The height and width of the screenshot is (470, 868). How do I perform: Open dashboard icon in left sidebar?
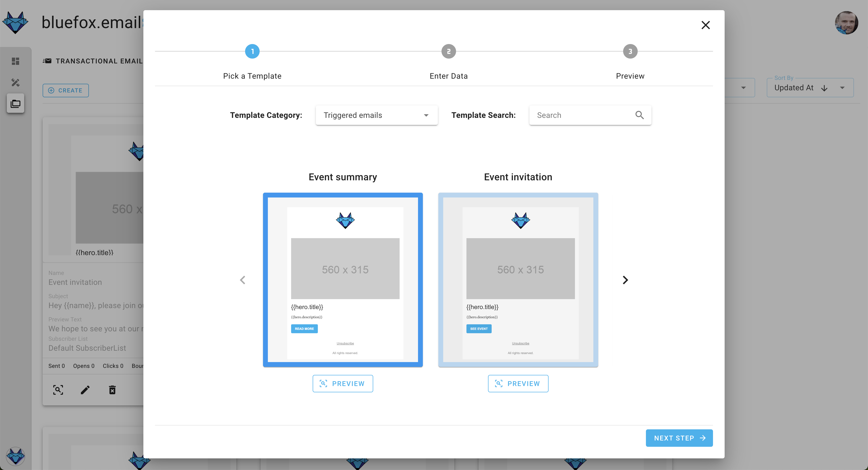[15, 61]
